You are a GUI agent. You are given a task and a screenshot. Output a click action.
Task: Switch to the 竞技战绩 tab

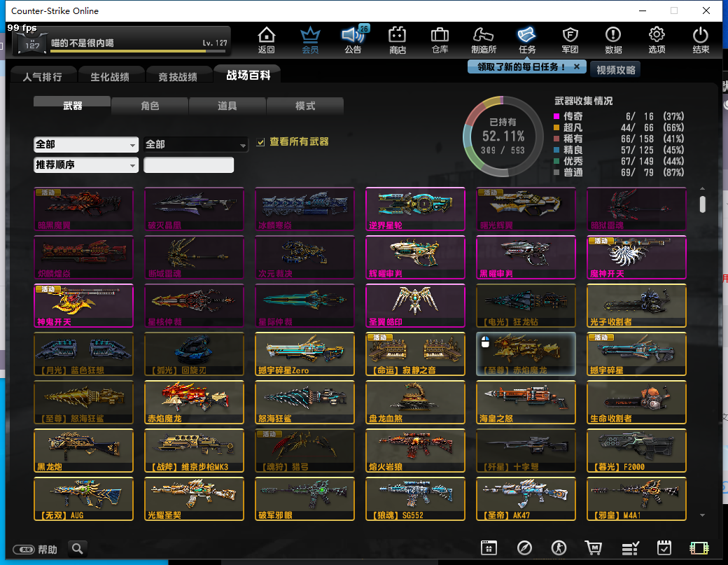coord(178,76)
